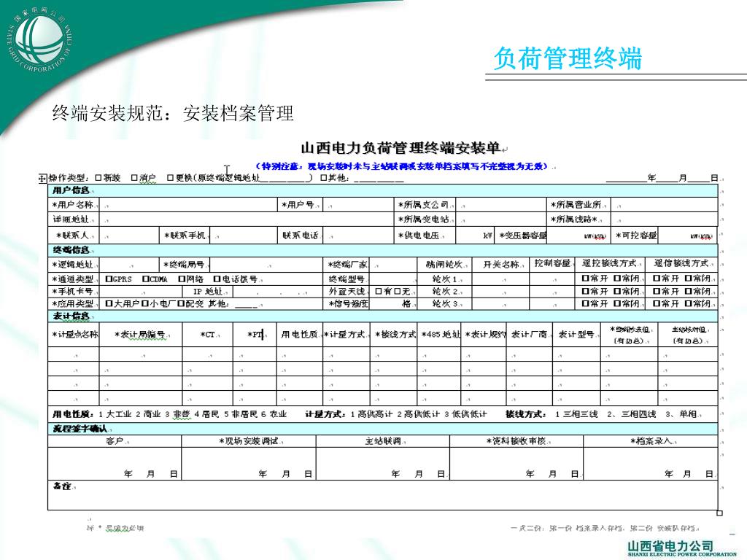Click the 客户 signature column header
Image resolution: width=747 pixels, height=560 pixels.
click(x=115, y=441)
